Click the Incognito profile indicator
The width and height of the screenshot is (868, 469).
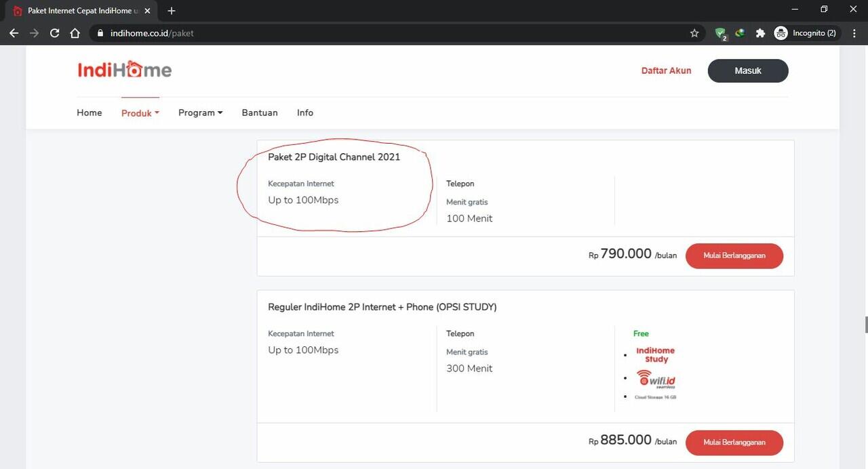point(806,33)
